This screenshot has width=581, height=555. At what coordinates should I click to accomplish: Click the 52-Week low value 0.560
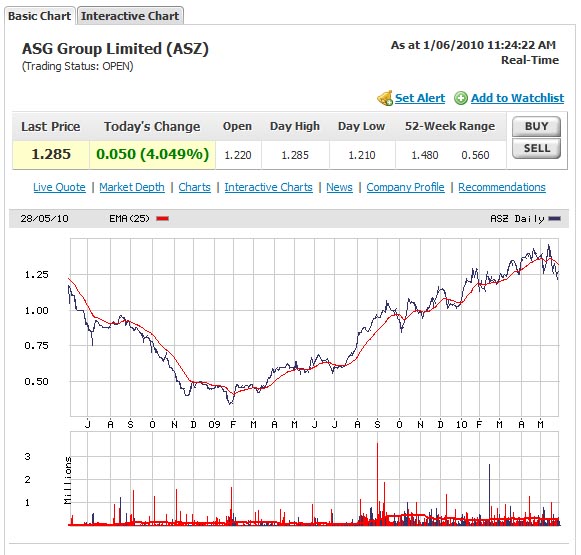[475, 155]
